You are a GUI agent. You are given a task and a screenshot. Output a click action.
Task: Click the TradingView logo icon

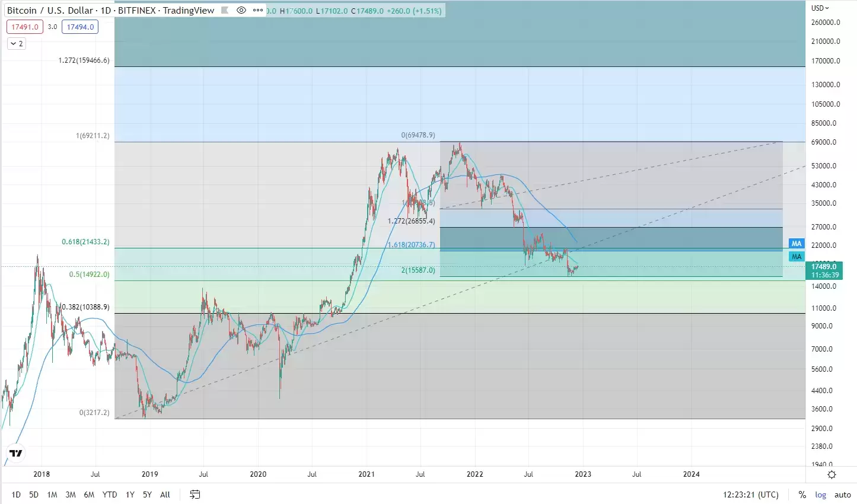point(16,453)
